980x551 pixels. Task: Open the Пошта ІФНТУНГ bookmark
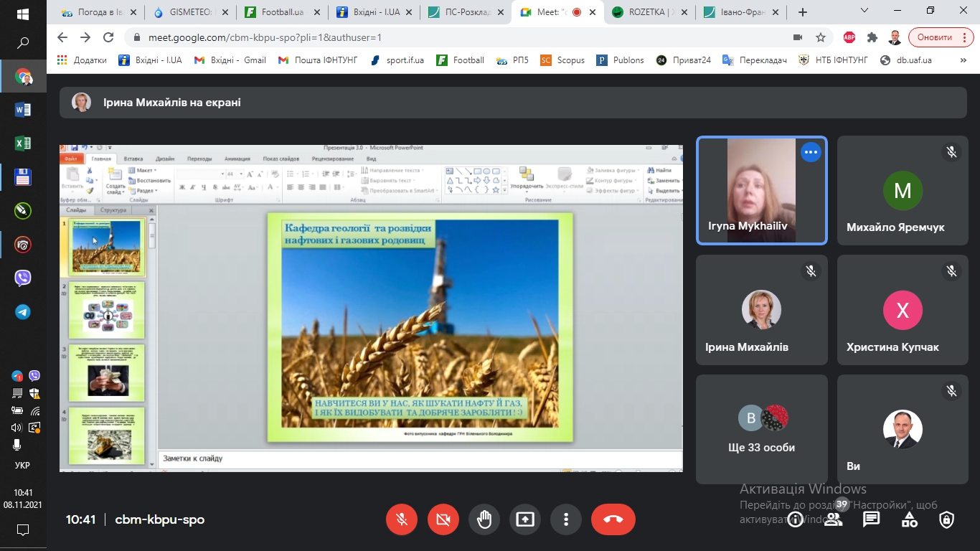[318, 60]
